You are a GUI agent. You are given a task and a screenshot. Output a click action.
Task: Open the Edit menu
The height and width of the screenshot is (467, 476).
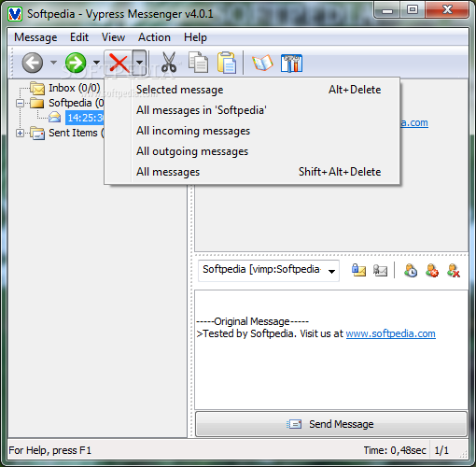pos(79,37)
